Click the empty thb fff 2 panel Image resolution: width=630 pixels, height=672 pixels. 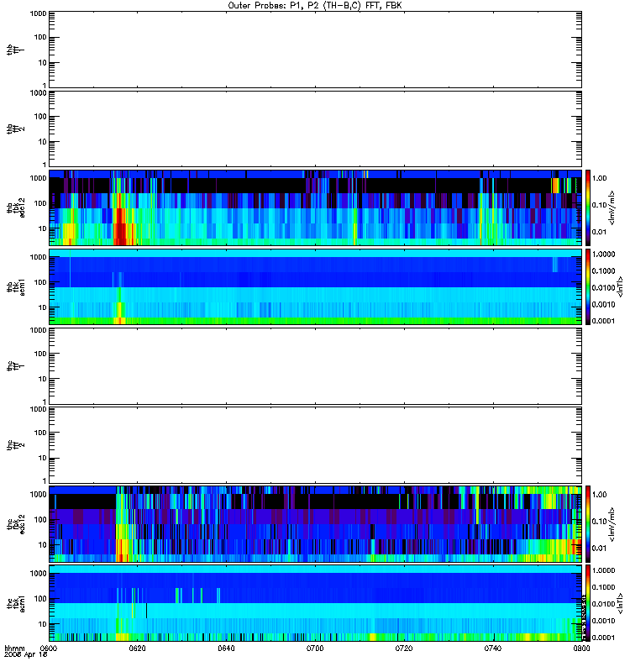(x=316, y=129)
